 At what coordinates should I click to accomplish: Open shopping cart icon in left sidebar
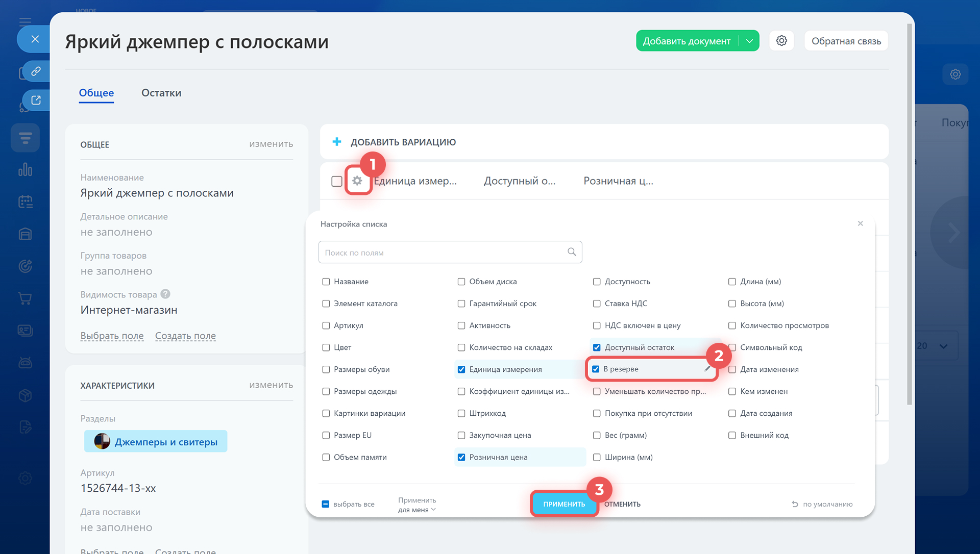[x=25, y=298]
